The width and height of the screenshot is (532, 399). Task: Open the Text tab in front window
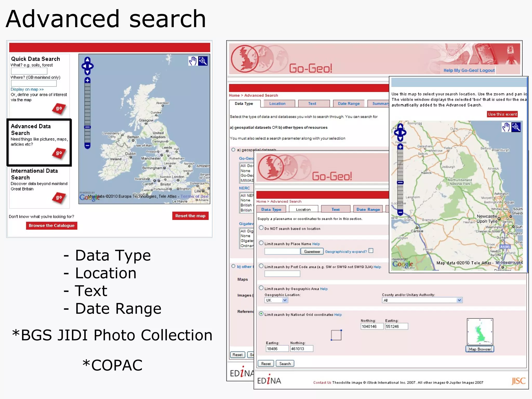click(x=336, y=209)
